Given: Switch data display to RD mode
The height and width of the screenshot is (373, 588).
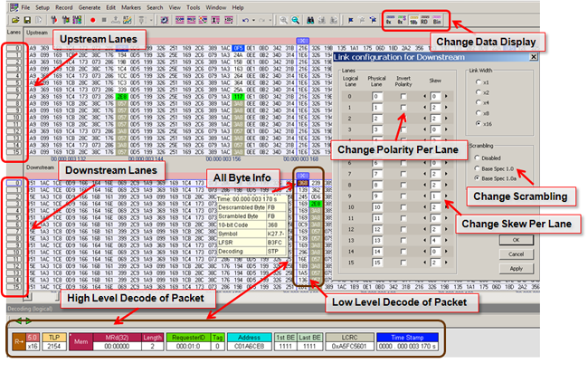Looking at the screenshot, I should [x=425, y=20].
